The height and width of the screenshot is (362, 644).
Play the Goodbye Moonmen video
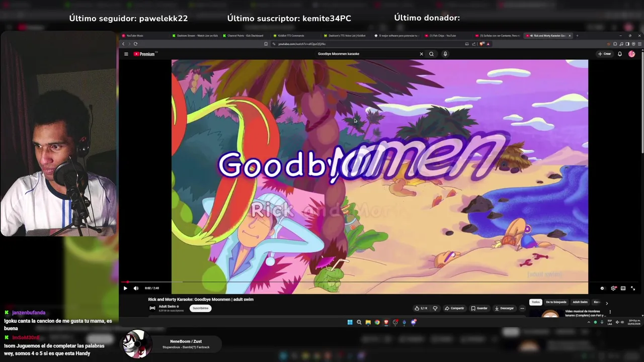[x=125, y=288]
